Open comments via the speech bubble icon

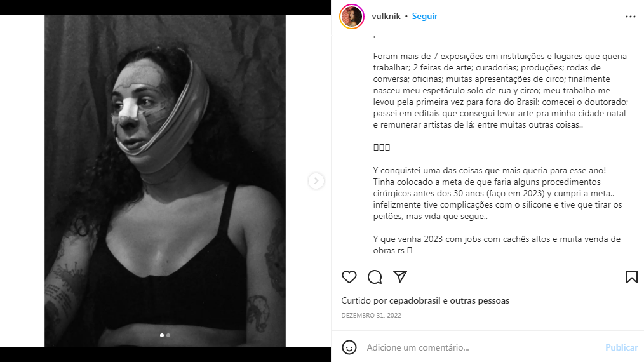pos(375,277)
